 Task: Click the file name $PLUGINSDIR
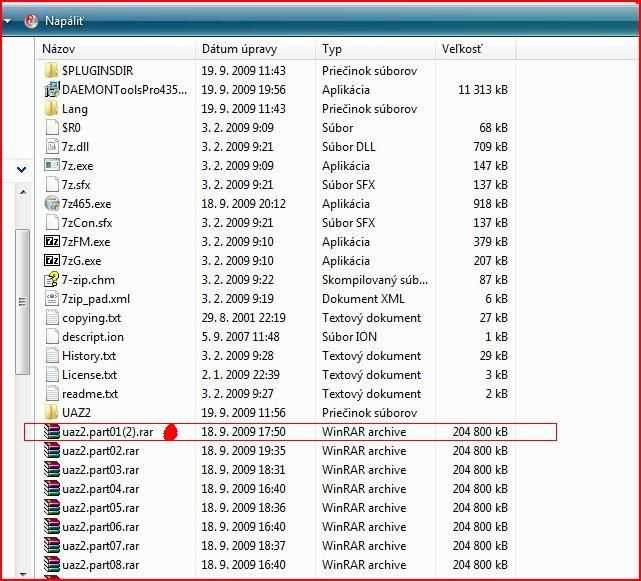[x=97, y=71]
